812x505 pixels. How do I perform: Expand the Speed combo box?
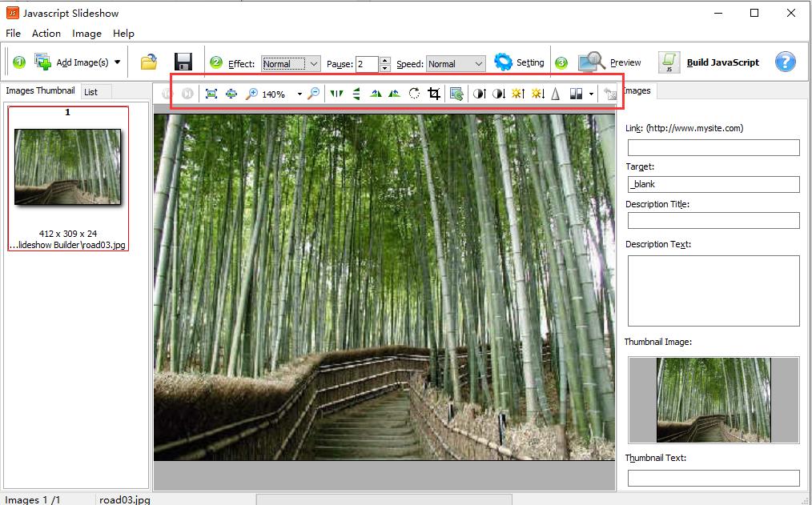478,64
